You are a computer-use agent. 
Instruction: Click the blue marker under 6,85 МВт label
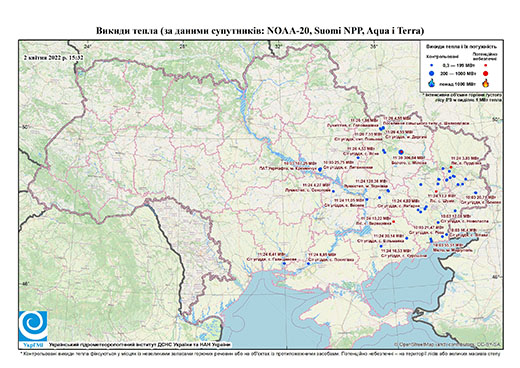click(x=308, y=264)
